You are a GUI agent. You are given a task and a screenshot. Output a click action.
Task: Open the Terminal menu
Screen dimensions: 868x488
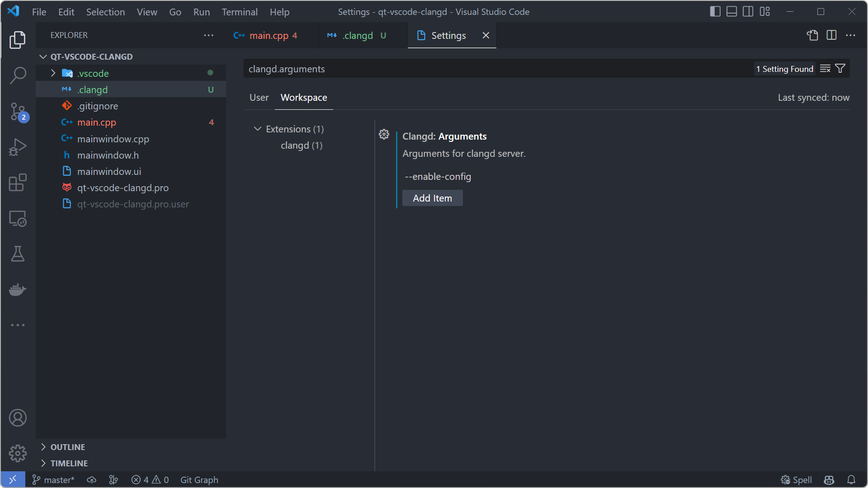(x=240, y=12)
